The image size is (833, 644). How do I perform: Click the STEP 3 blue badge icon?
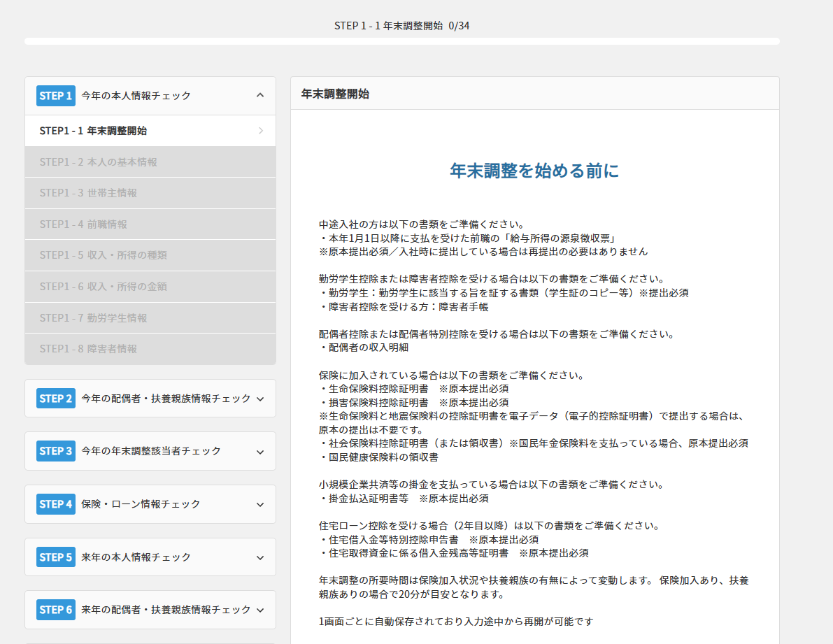55,451
